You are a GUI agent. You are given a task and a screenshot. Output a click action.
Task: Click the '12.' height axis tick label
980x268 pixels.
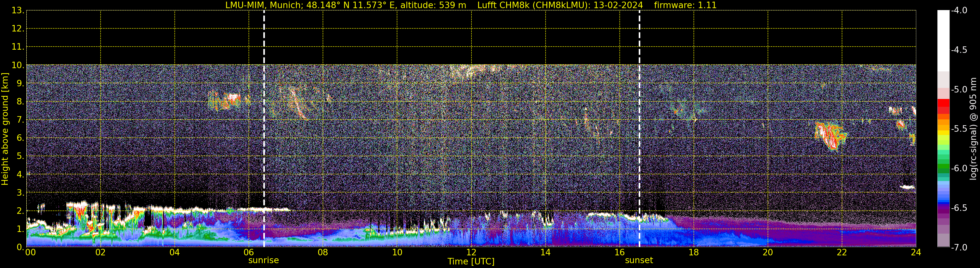(18, 29)
